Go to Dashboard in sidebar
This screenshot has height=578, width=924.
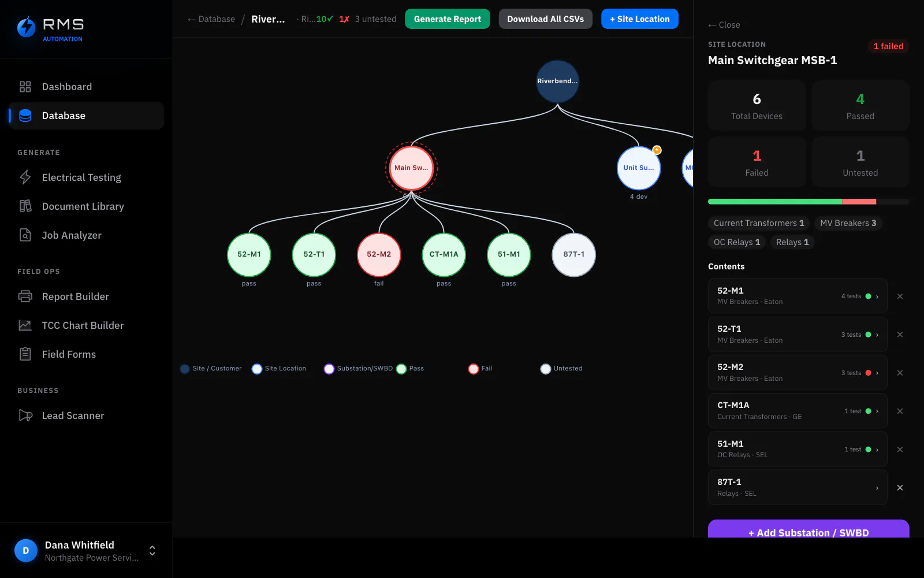click(x=86, y=87)
